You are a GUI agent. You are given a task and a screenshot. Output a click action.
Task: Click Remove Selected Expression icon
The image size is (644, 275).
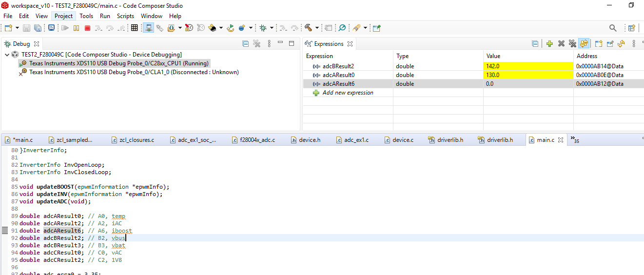(x=561, y=43)
